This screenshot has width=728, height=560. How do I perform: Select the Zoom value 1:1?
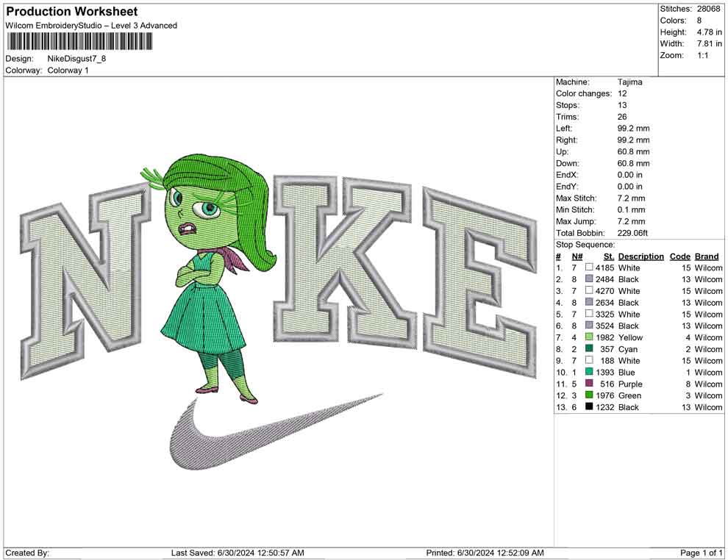pyautogui.click(x=702, y=55)
